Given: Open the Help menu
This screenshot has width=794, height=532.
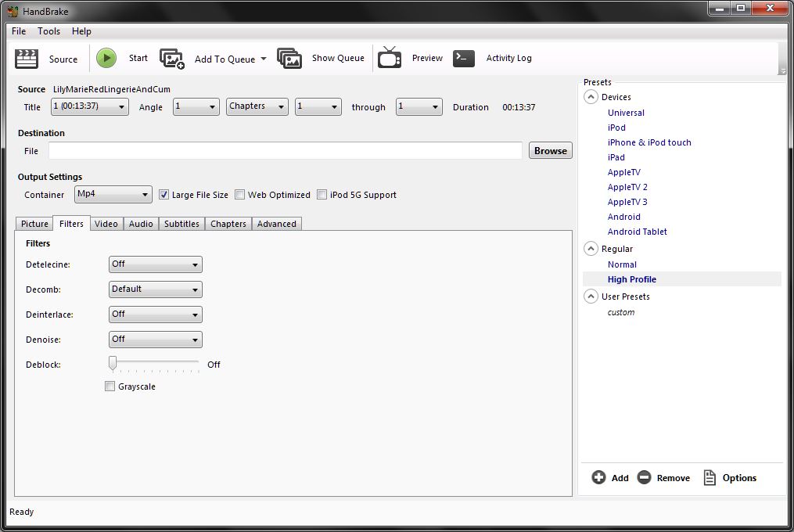Looking at the screenshot, I should pos(81,31).
